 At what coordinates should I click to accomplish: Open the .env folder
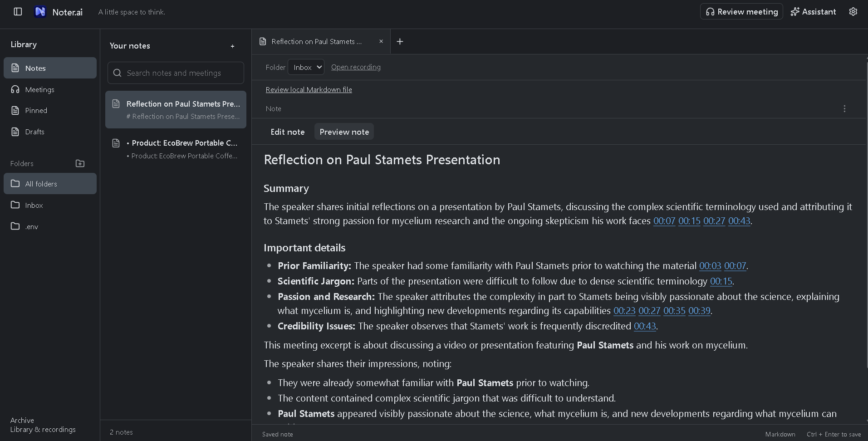click(x=50, y=226)
